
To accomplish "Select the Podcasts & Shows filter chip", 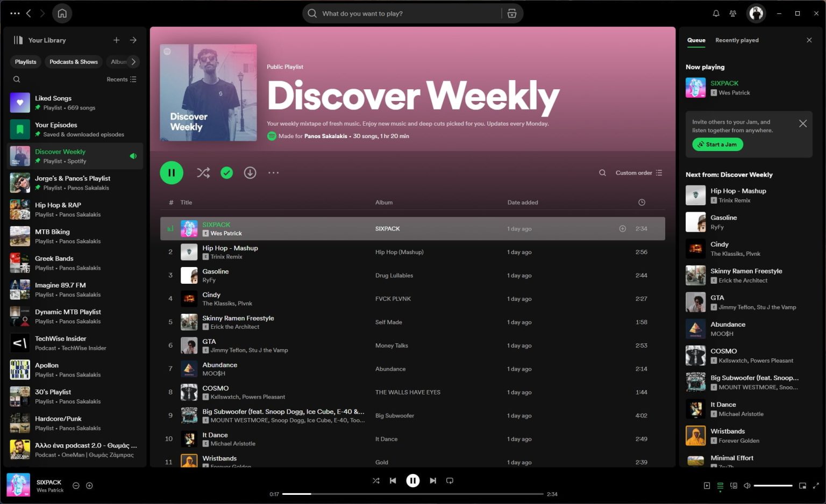I will click(x=73, y=61).
